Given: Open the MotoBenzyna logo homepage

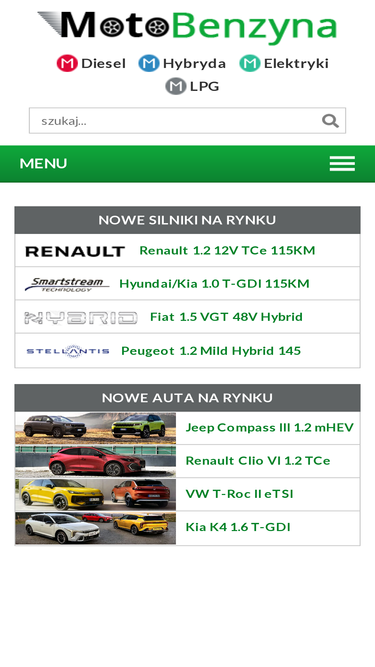Looking at the screenshot, I should [x=188, y=27].
